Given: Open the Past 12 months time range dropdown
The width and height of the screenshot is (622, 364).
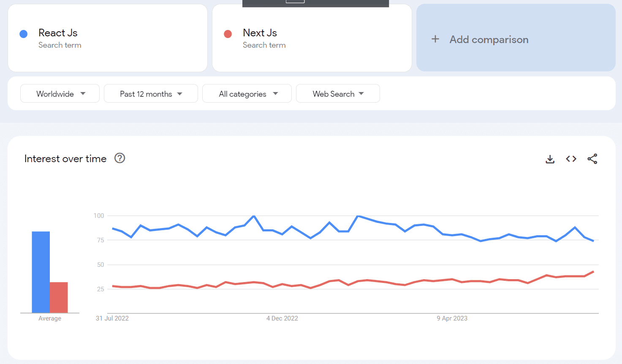Looking at the screenshot, I should 151,93.
